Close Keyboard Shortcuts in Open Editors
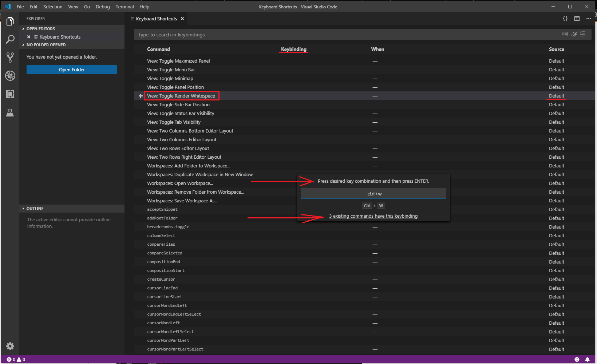The image size is (597, 364). click(x=29, y=37)
